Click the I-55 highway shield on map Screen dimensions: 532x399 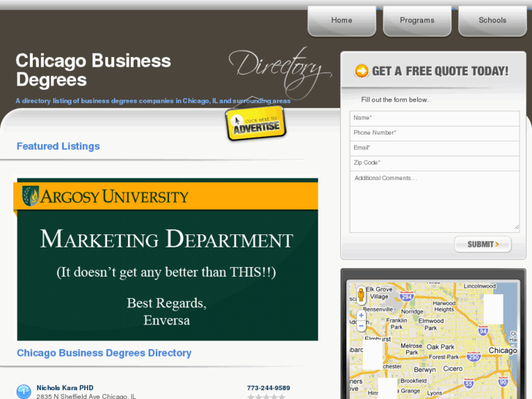click(x=468, y=383)
